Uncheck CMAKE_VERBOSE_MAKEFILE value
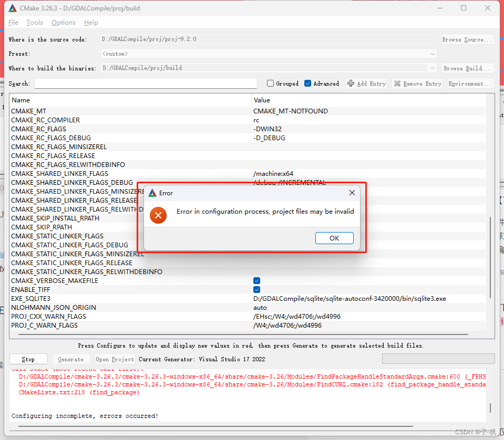The image size is (504, 440). click(256, 280)
